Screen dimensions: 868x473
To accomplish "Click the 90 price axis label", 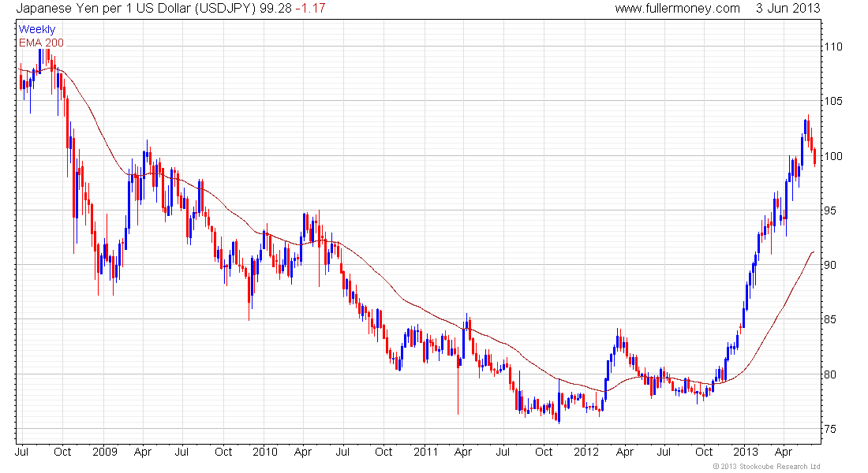I will 830,264.
